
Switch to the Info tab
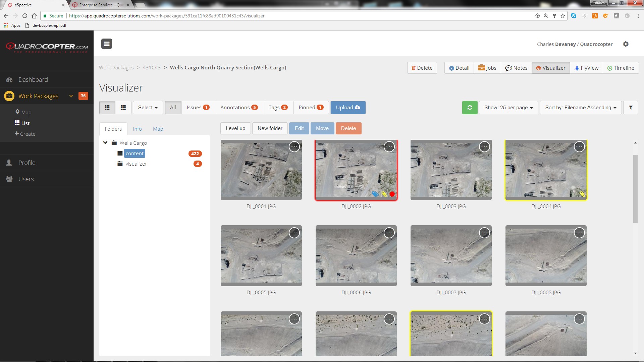pyautogui.click(x=137, y=129)
